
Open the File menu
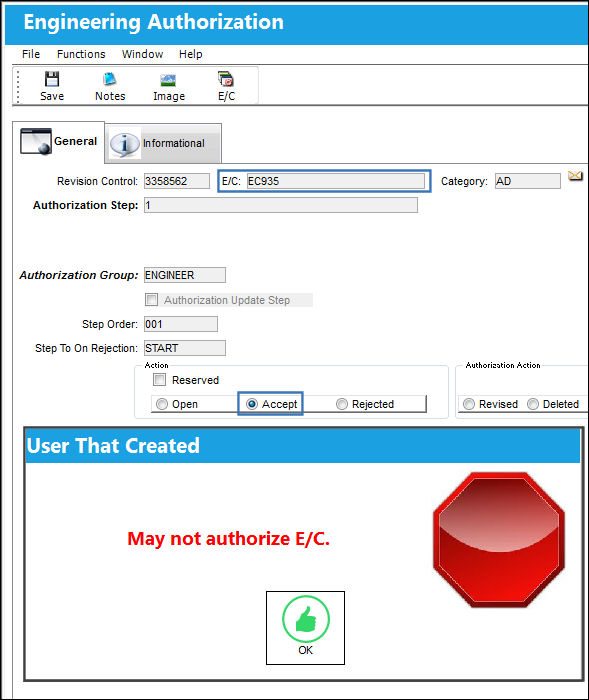(x=31, y=54)
